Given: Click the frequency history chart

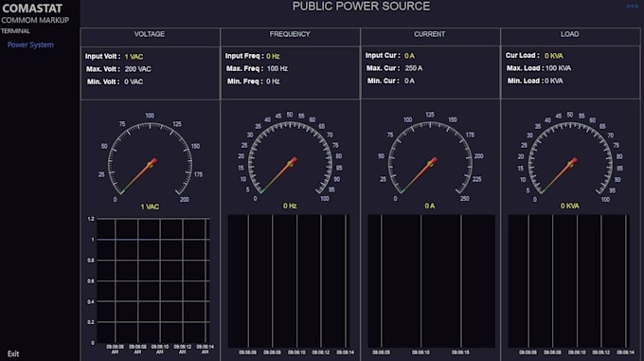Looking at the screenshot, I should point(289,281).
